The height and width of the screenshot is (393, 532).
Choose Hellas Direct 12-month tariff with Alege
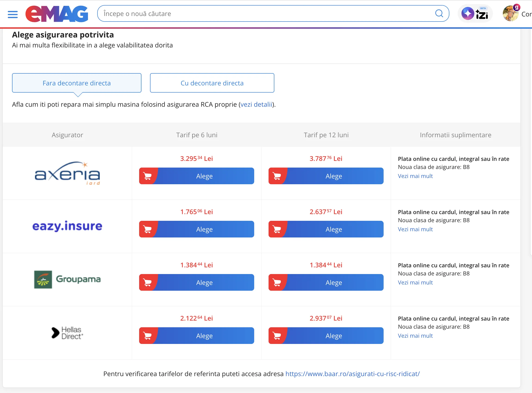tap(326, 336)
